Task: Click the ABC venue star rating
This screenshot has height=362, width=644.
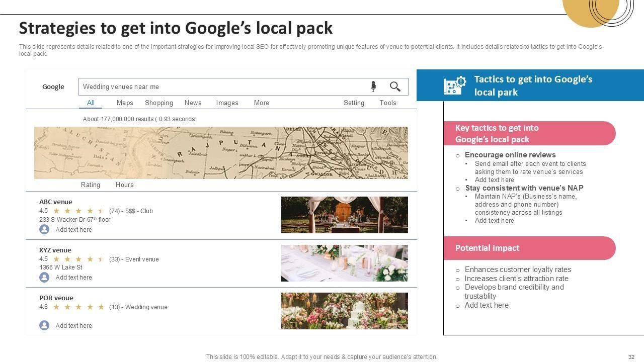Action: (x=78, y=211)
